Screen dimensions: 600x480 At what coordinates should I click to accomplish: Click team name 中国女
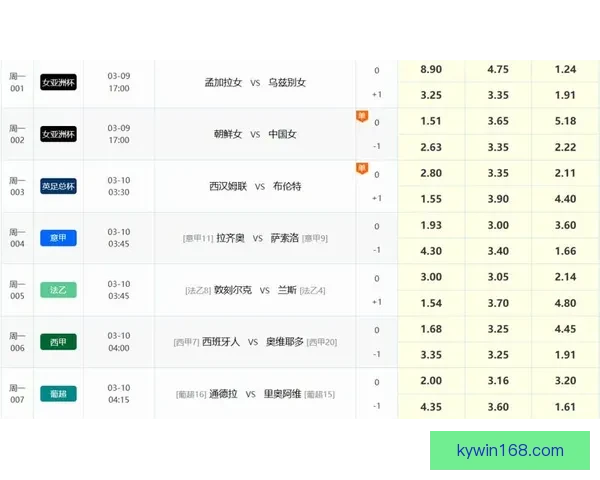click(282, 134)
